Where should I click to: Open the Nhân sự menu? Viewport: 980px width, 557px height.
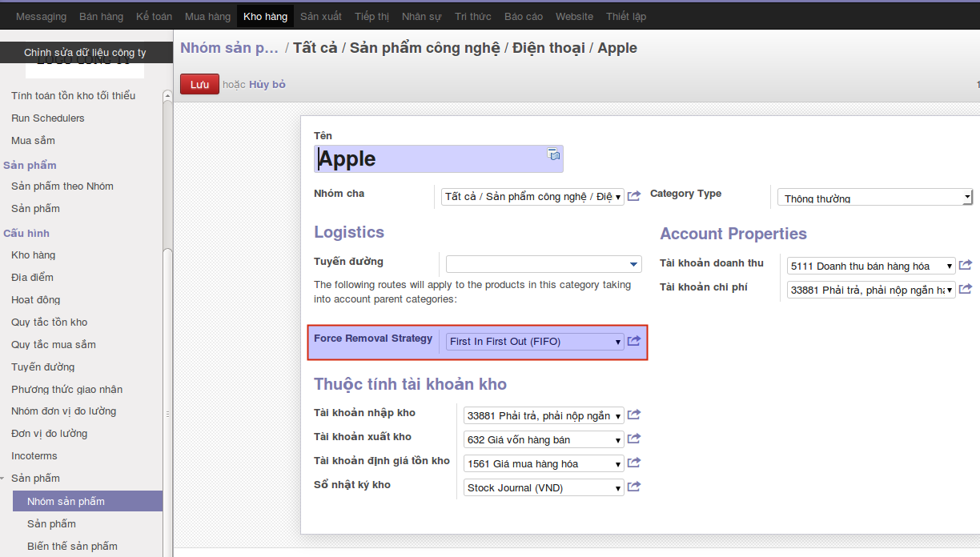click(x=421, y=16)
